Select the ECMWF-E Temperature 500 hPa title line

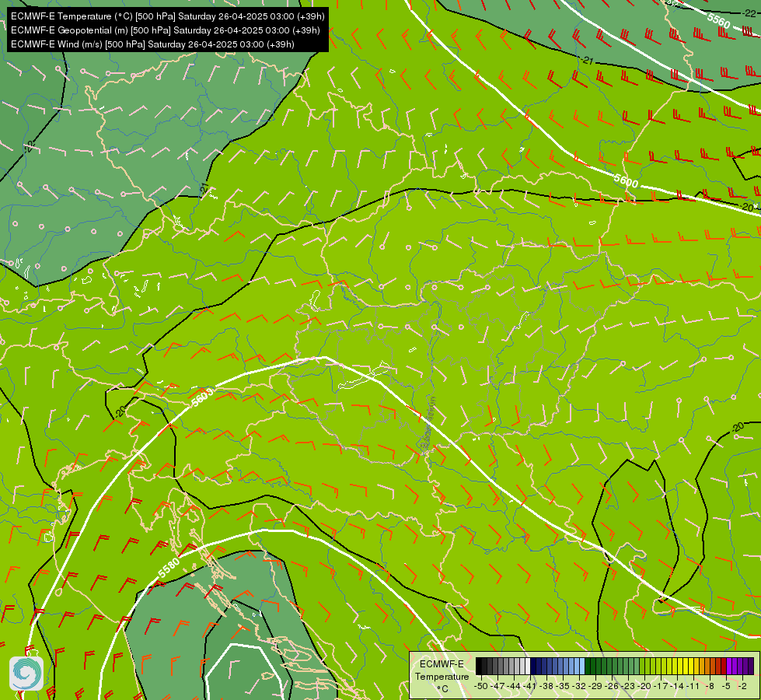167,16
